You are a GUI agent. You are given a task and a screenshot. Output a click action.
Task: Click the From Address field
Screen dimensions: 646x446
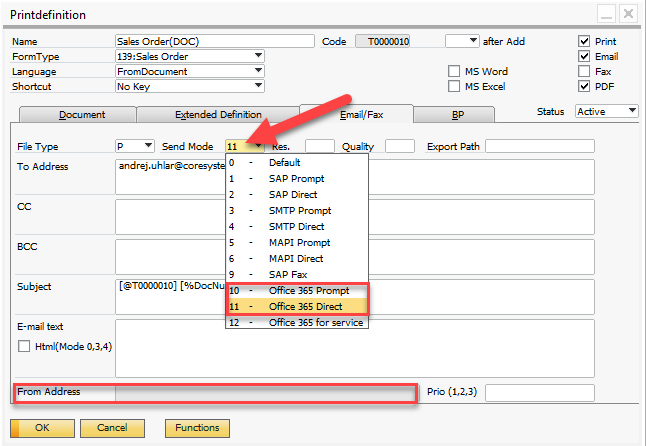click(265, 393)
